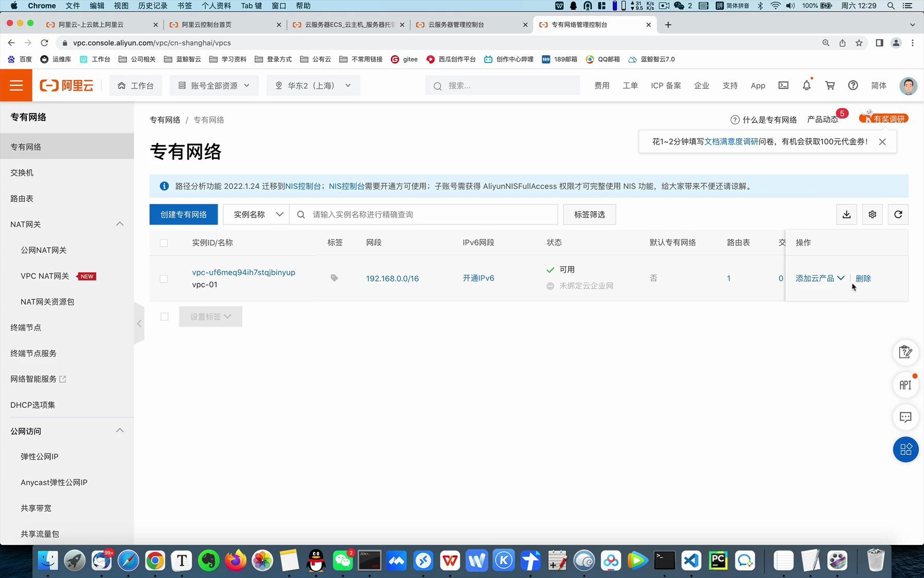Open the Aliyun hamburger menu
Image resolution: width=924 pixels, height=578 pixels.
click(x=16, y=86)
